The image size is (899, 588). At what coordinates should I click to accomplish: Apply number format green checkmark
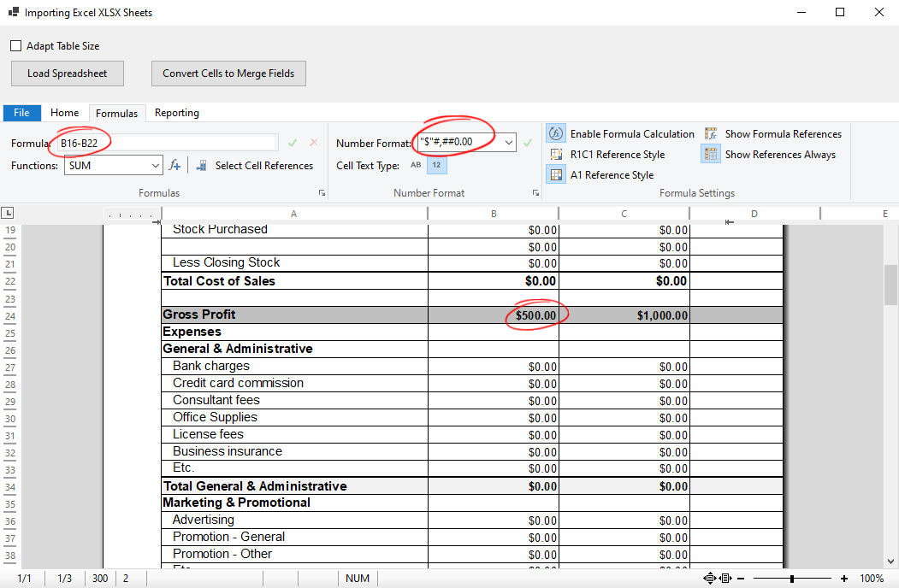pos(528,143)
